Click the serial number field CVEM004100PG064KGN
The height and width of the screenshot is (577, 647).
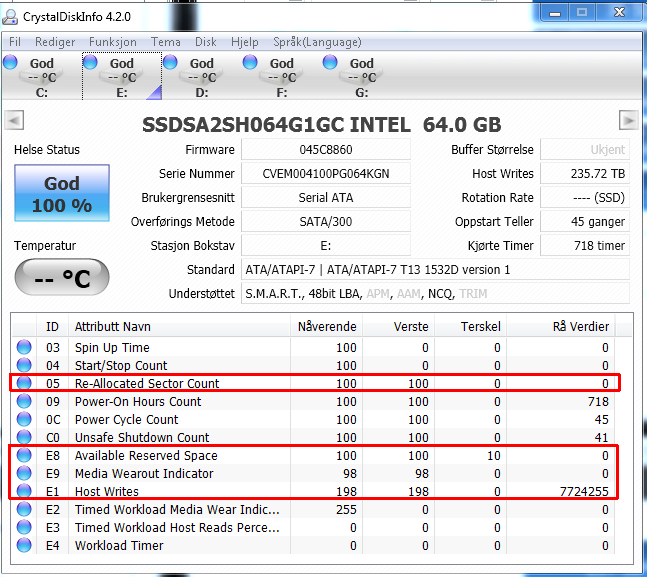[x=326, y=173]
